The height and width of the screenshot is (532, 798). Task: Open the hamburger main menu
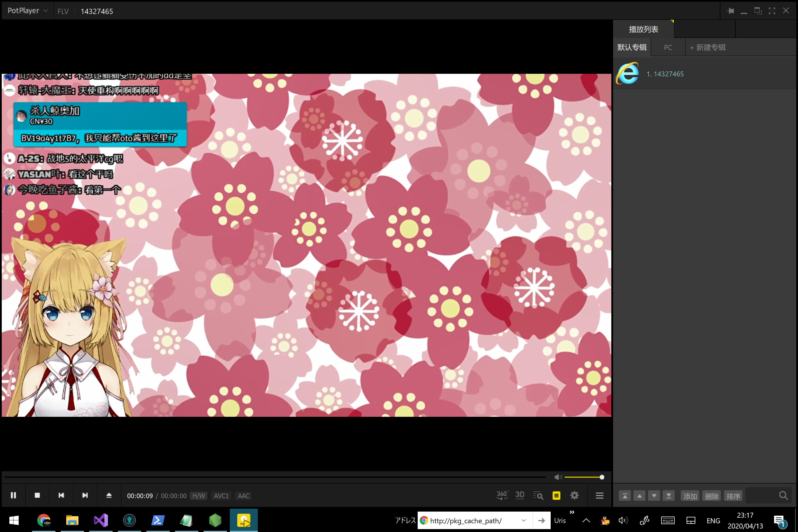[599, 496]
